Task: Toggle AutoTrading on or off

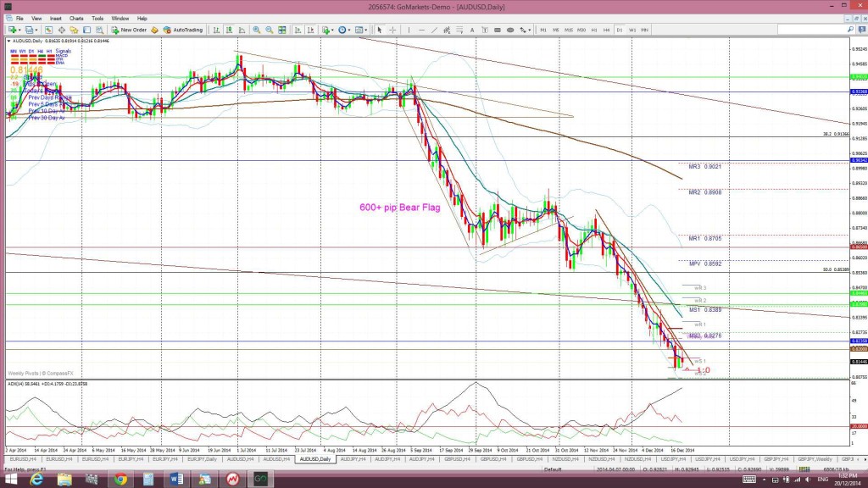Action: (x=183, y=30)
